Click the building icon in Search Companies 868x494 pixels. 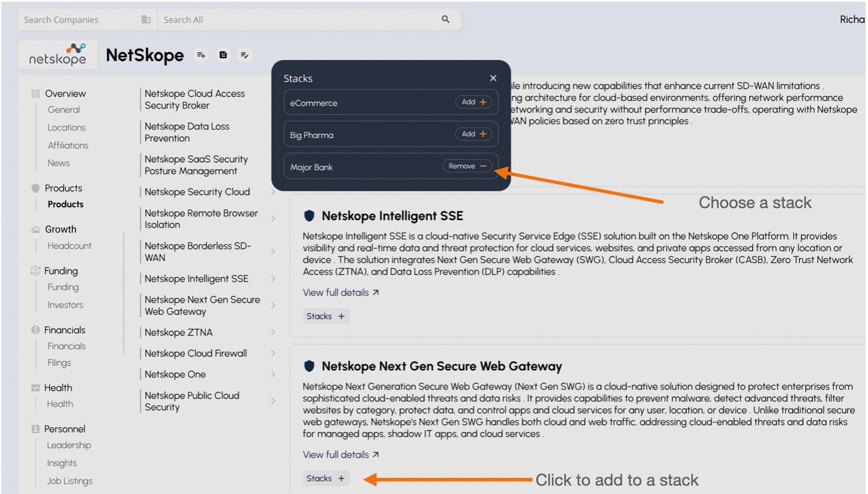[x=146, y=20]
